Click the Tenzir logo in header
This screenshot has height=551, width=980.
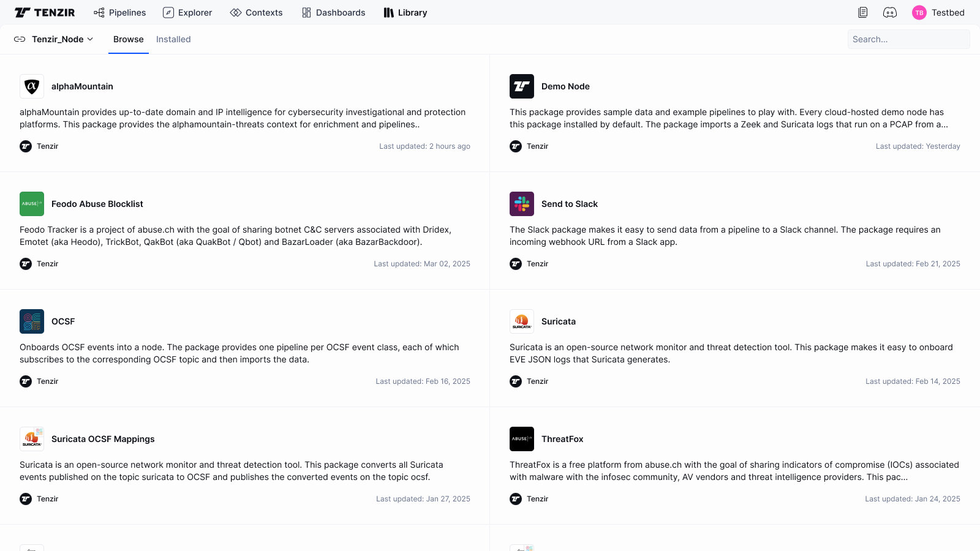(45, 12)
